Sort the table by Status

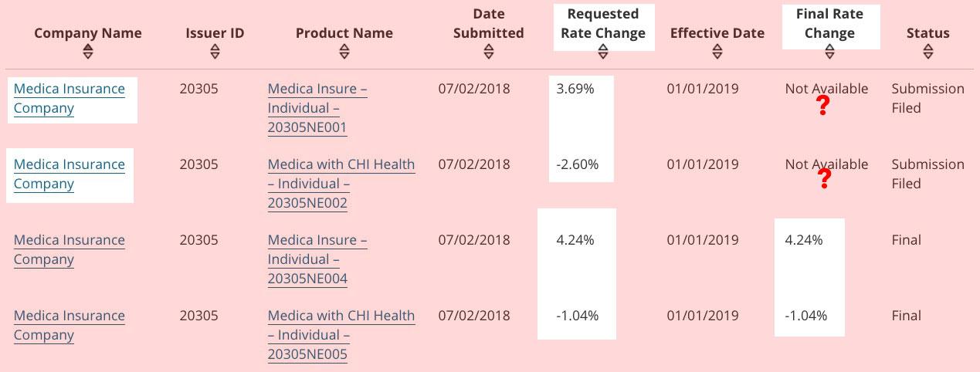[x=928, y=52]
